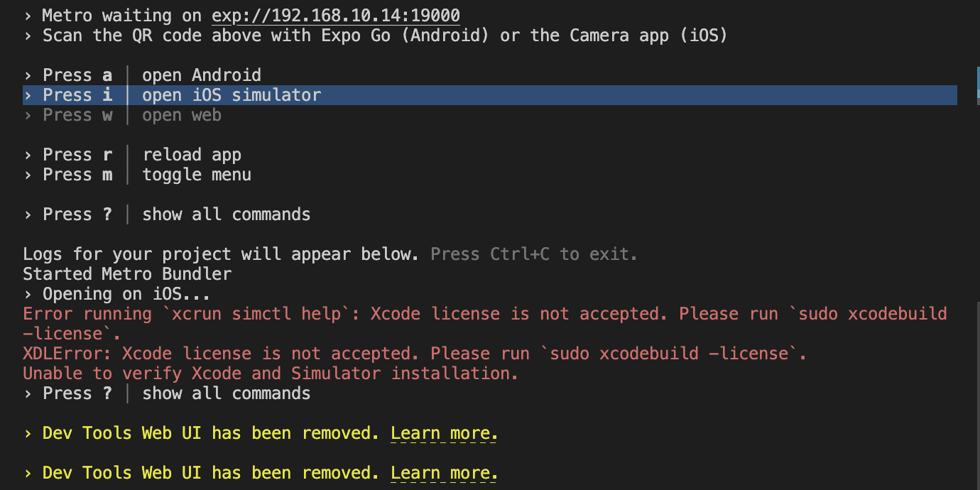The height and width of the screenshot is (490, 980).
Task: Click the Unable to verify Xcode line
Action: point(271,374)
